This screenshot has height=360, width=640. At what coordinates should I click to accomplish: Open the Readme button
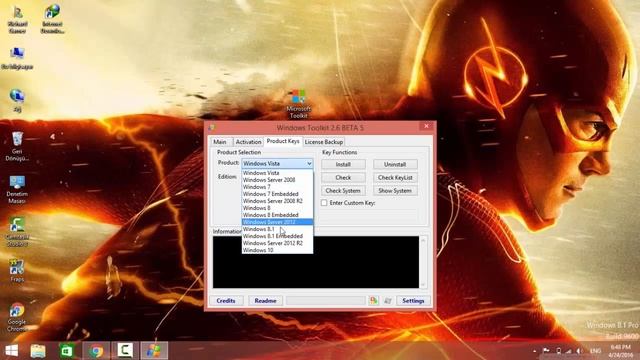265,301
